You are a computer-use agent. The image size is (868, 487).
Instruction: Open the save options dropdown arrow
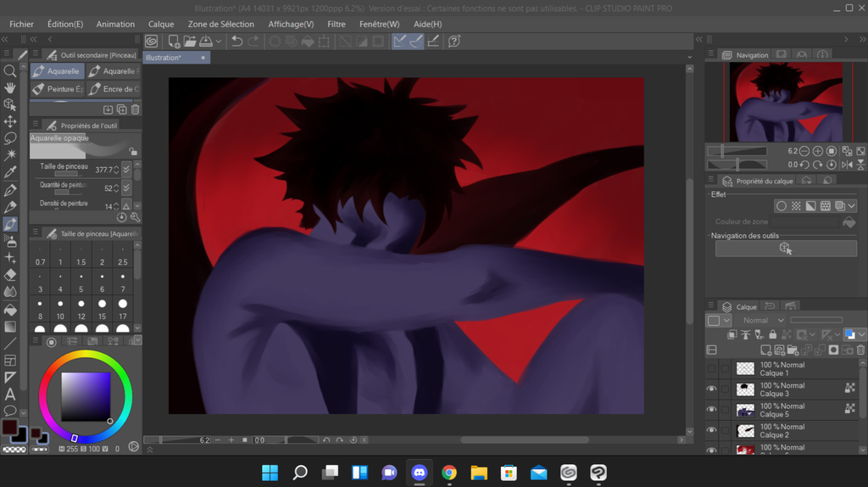tap(219, 41)
